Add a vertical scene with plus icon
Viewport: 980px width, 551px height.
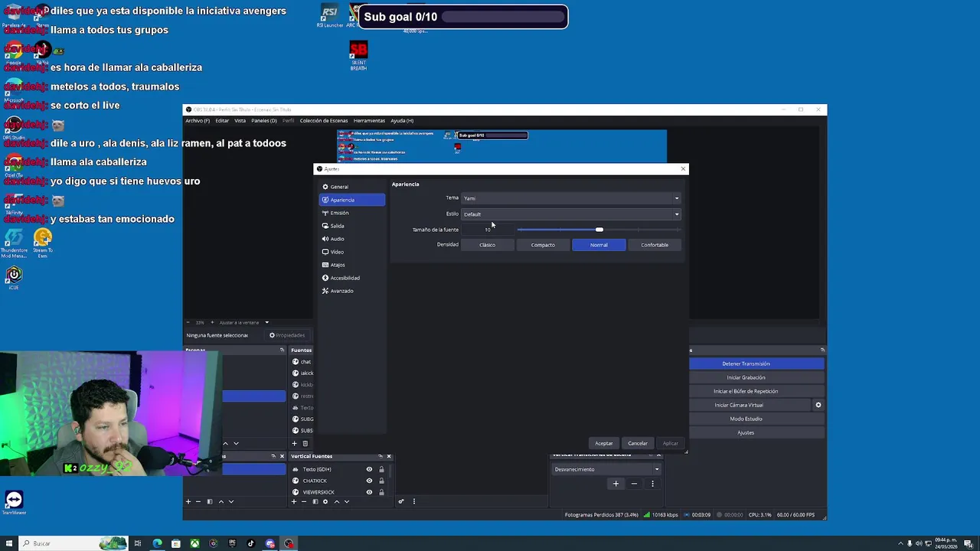[x=188, y=502]
